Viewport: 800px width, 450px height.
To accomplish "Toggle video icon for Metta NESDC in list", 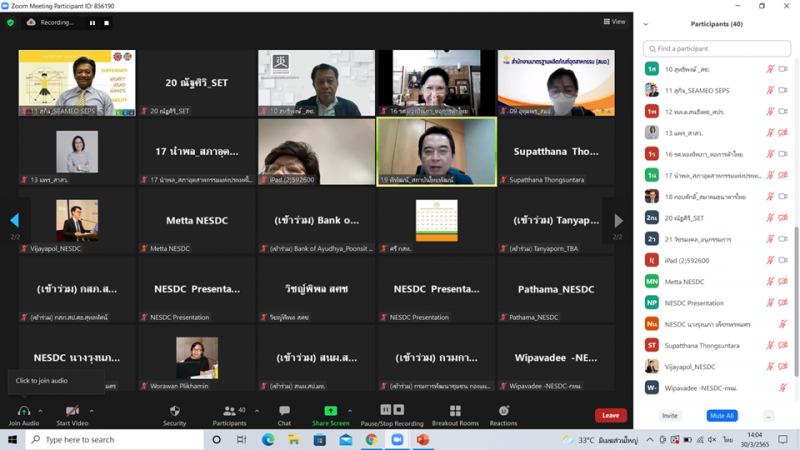I will pos(783,282).
